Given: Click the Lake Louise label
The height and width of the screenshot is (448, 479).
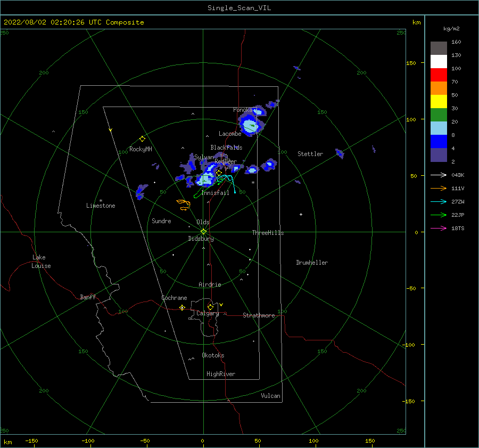Looking at the screenshot, I should tap(41, 262).
